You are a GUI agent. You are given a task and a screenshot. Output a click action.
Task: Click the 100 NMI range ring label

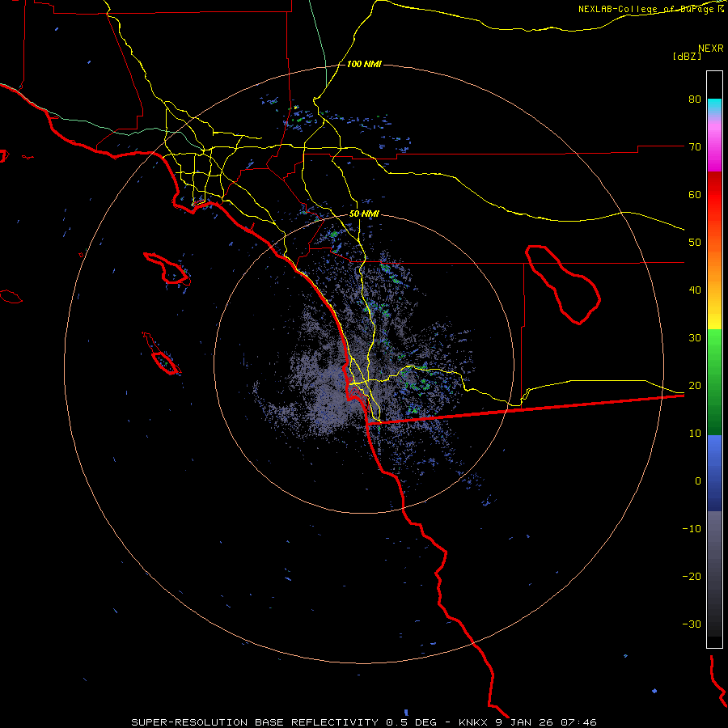364,64
